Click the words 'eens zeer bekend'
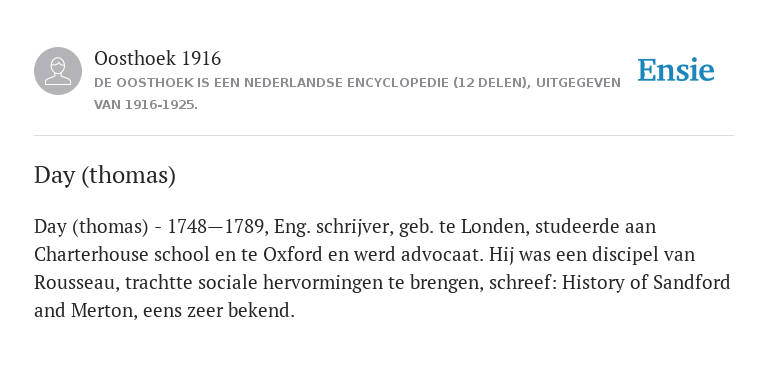This screenshot has width=768, height=384. [218, 311]
